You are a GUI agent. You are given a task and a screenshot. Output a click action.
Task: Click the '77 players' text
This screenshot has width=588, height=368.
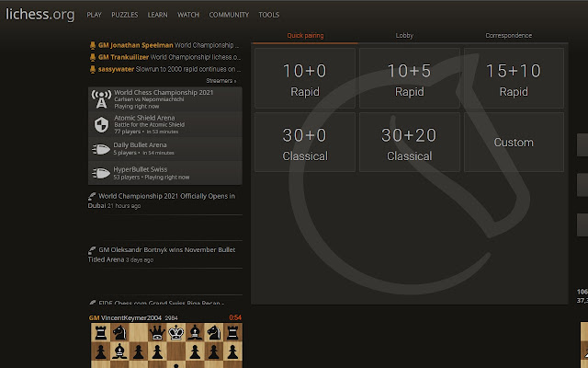pyautogui.click(x=127, y=132)
